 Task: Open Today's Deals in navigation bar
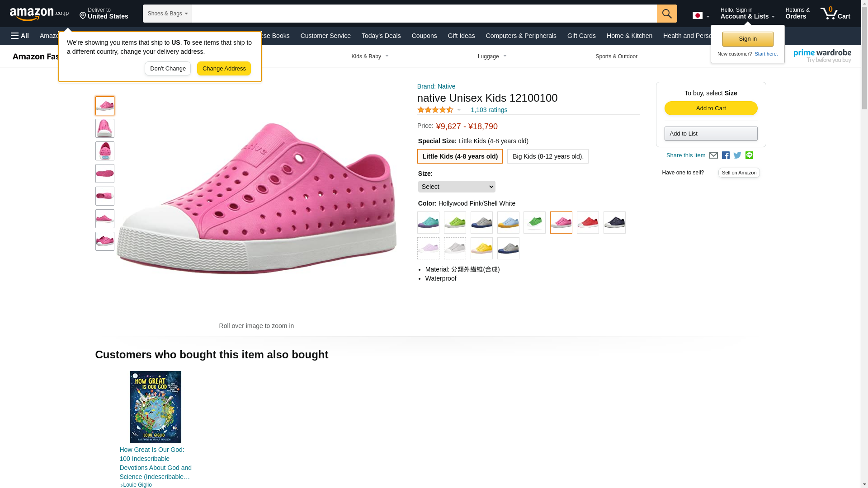tap(381, 36)
